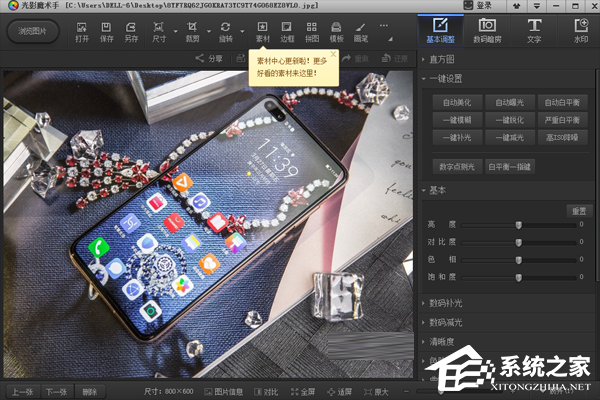
Task: Apply 自动白平衡 auto white balance
Action: click(562, 103)
